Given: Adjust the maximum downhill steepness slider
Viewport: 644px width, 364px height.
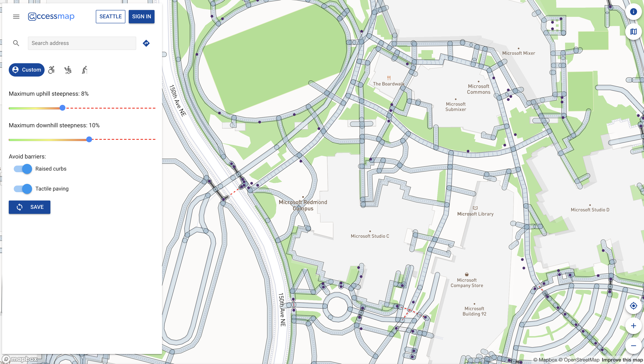Looking at the screenshot, I should 89,140.
